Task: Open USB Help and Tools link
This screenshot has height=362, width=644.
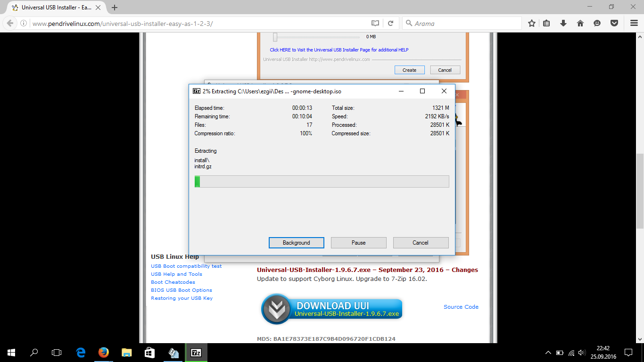Action: tap(176, 274)
